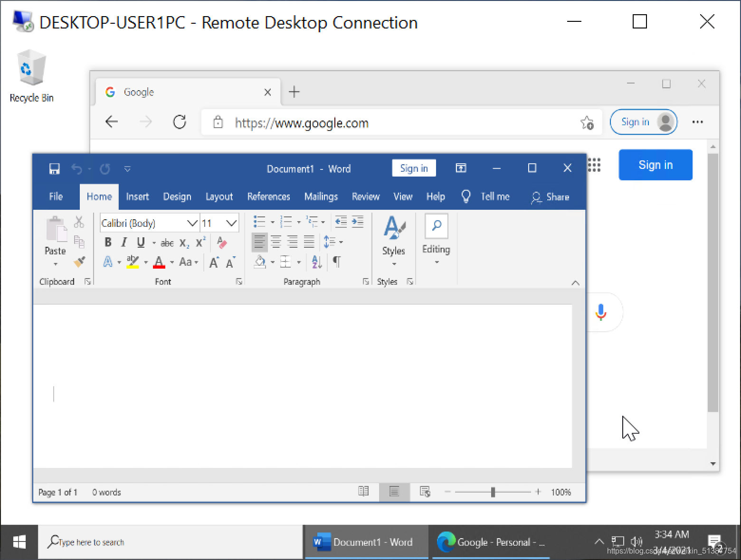Click Ribbon Display Options icon
This screenshot has height=560, width=741.
[461, 168]
